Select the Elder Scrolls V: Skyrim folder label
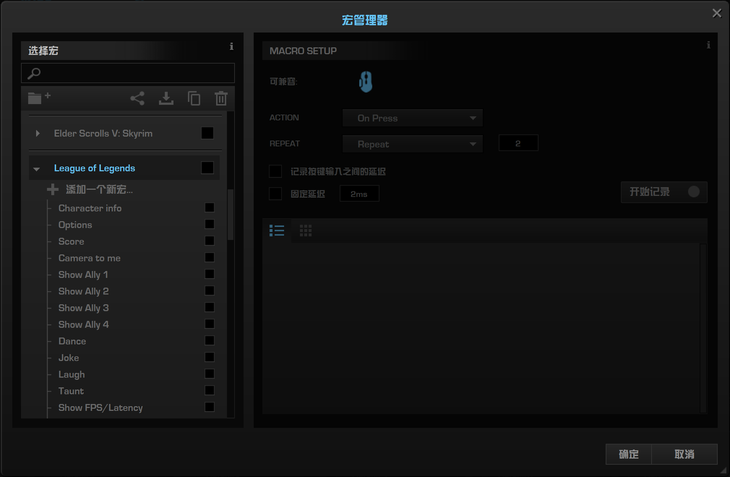Viewport: 730px width, 477px height. pyautogui.click(x=103, y=134)
